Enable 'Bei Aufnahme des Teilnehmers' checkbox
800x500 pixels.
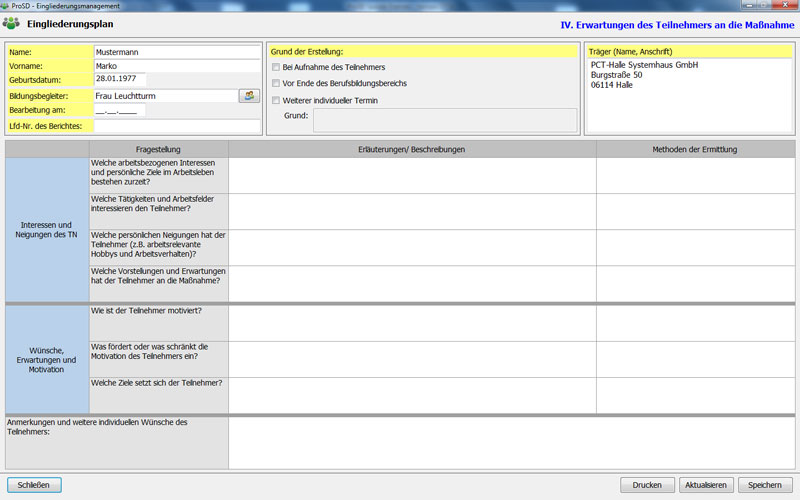point(276,66)
